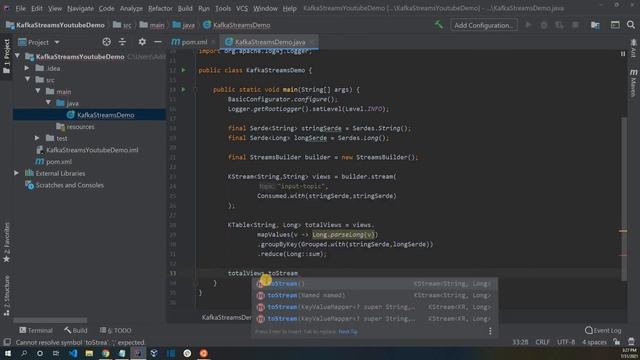Open Project Structure icon in toolbar
This screenshot has height=360, width=640.
595,25
